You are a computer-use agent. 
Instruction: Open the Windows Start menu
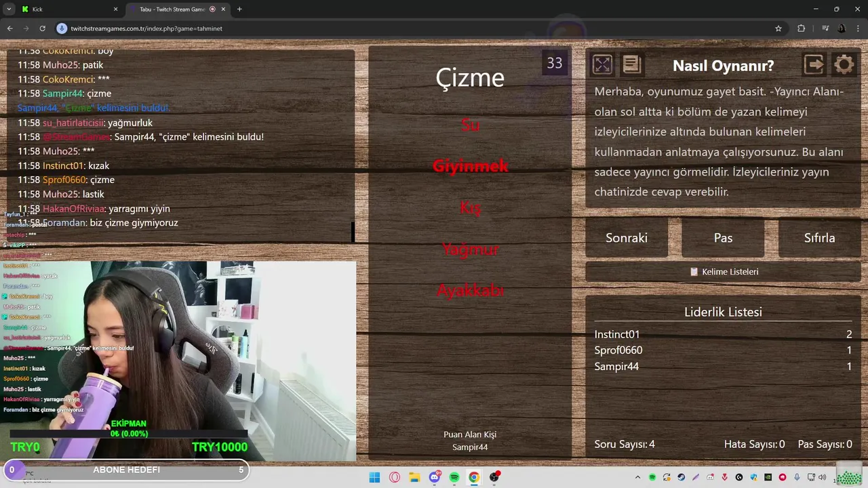(x=374, y=477)
